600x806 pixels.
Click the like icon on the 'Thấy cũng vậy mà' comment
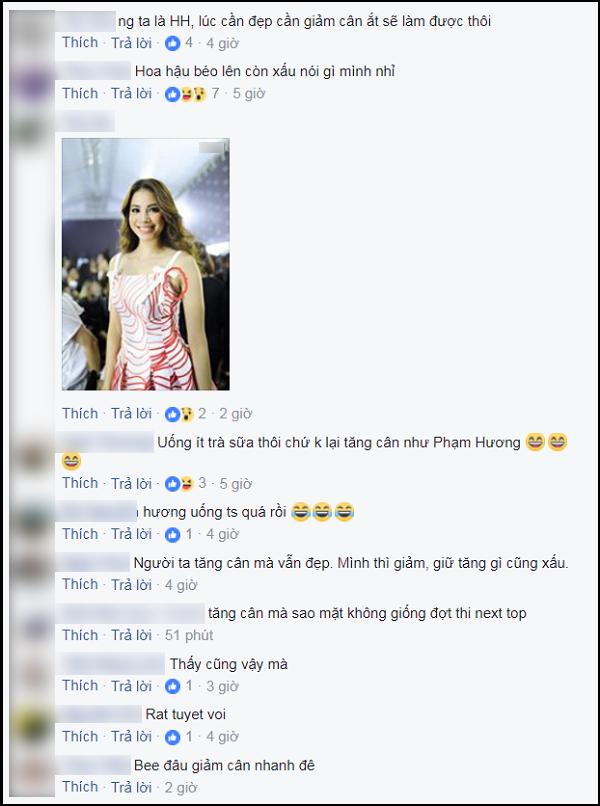[x=172, y=686]
